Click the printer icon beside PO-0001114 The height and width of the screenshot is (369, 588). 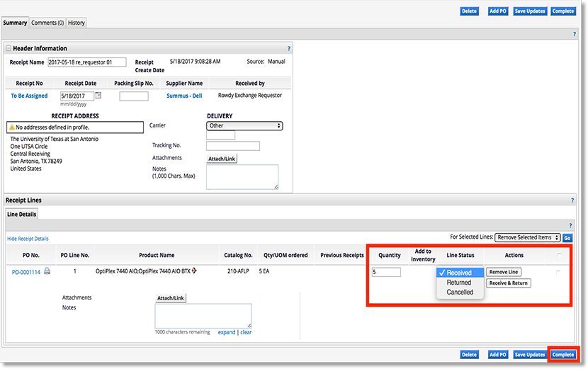[x=47, y=271]
